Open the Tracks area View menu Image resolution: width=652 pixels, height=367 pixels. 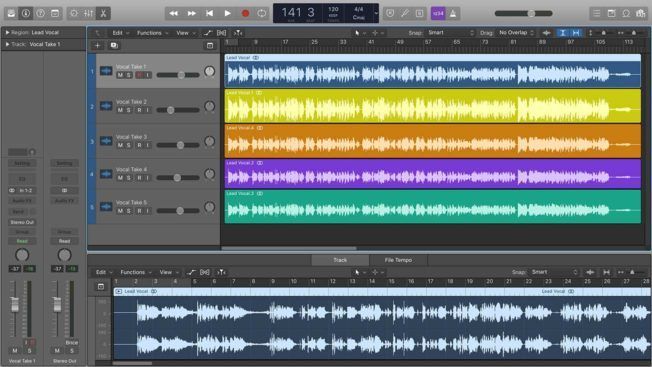click(185, 33)
